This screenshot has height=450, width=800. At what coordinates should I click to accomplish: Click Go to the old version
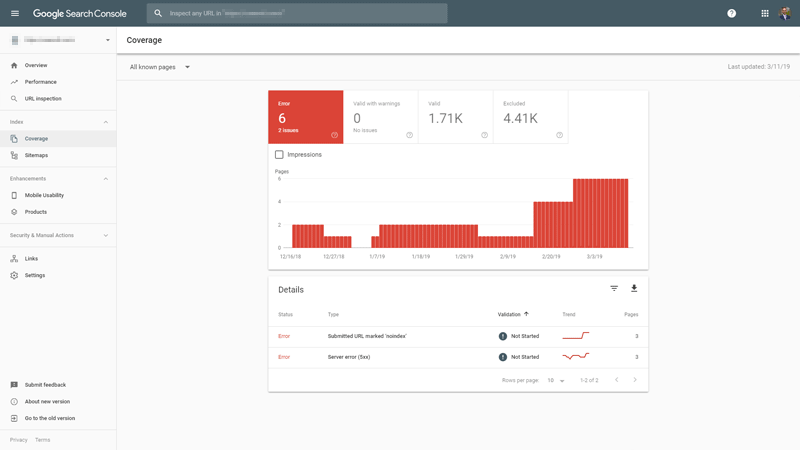49,418
